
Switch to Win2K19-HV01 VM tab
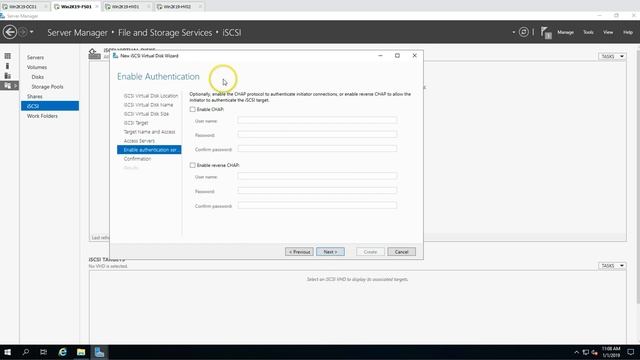[125, 7]
